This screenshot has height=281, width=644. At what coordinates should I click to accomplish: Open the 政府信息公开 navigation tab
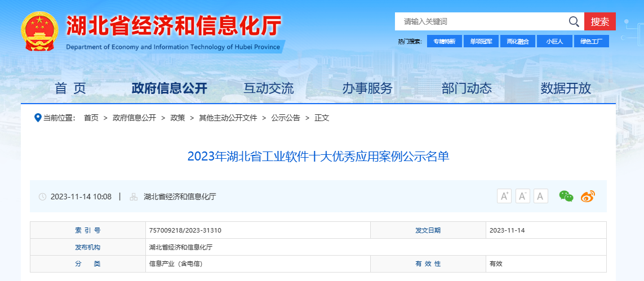[x=169, y=88]
